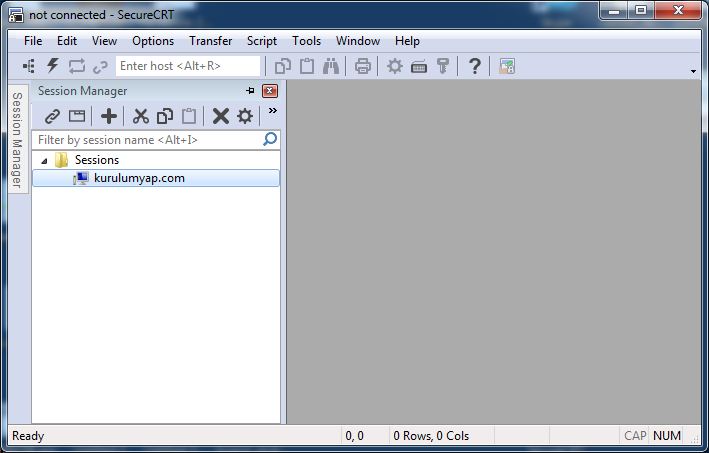
Task: Toggle auto-hide pin of Session Manager
Action: tap(250, 91)
